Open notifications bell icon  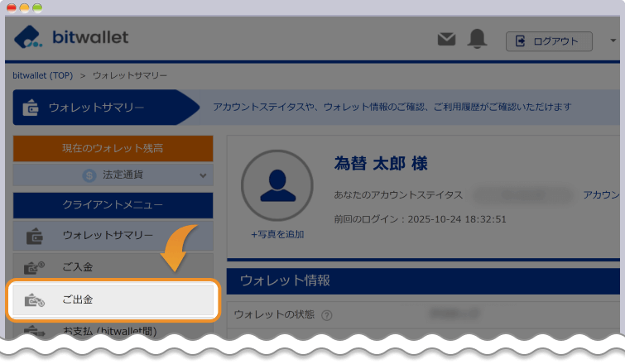(x=477, y=39)
